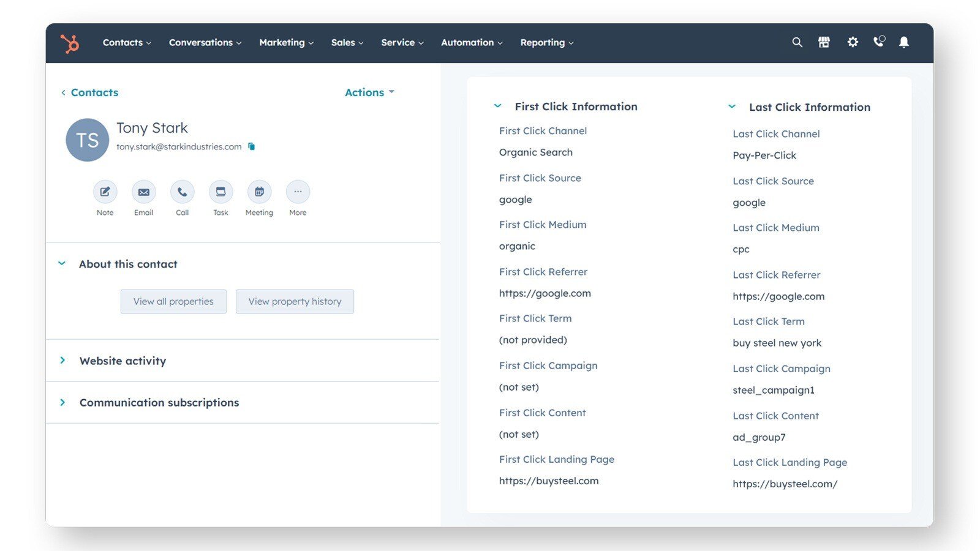Viewport: 980px width, 551px height.
Task: Expand the Website activity section
Action: tap(62, 361)
